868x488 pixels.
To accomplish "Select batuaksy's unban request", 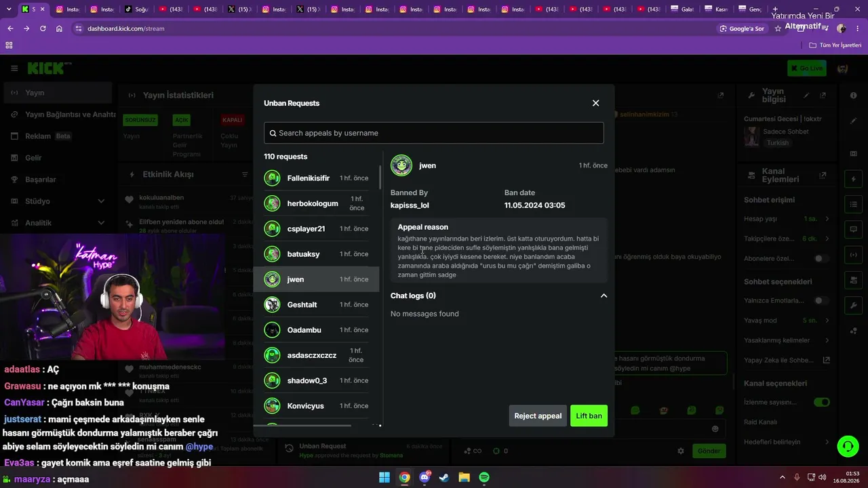I will click(x=316, y=254).
